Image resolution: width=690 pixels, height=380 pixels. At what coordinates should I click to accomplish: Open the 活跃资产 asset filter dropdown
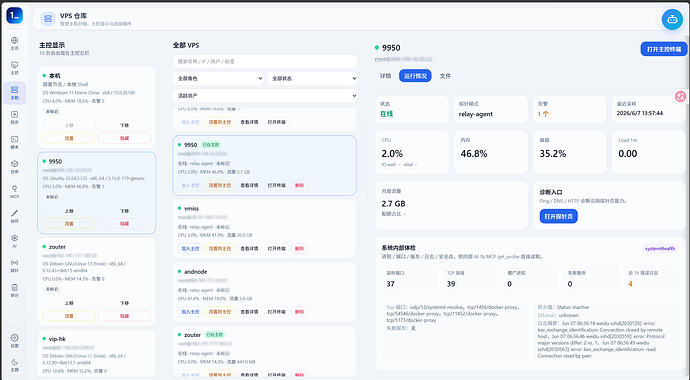coord(265,95)
